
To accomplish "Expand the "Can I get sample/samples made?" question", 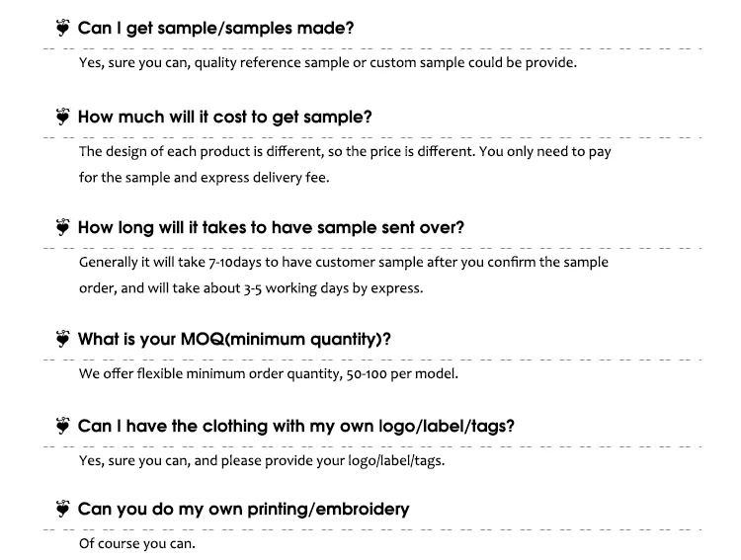I will click(215, 29).
